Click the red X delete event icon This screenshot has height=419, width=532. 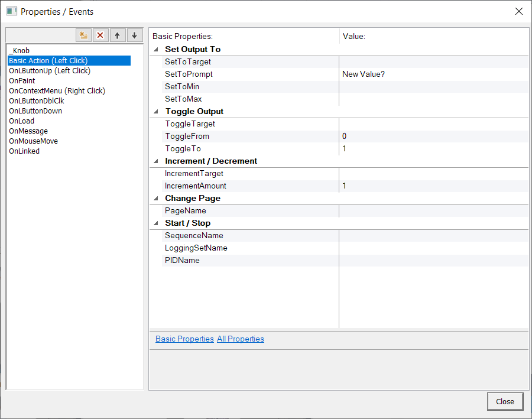(x=100, y=35)
